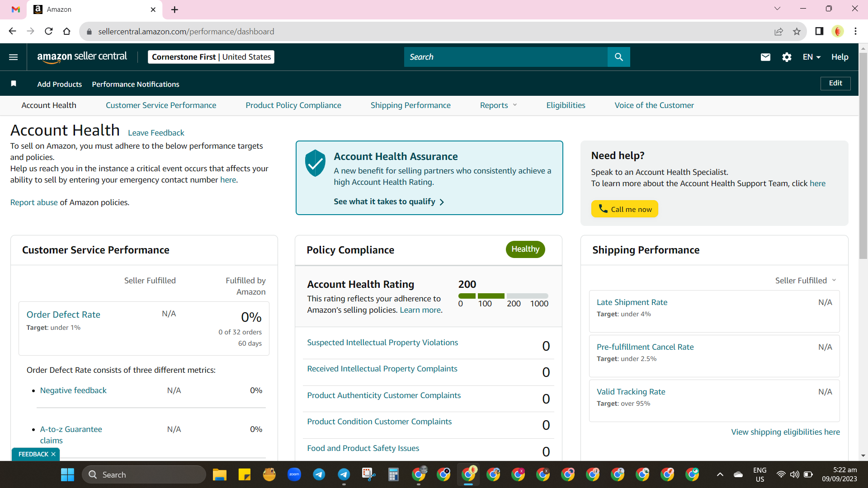Open Received Intellectual Property Complaints
Screen dimensions: 868x488
[x=382, y=369]
